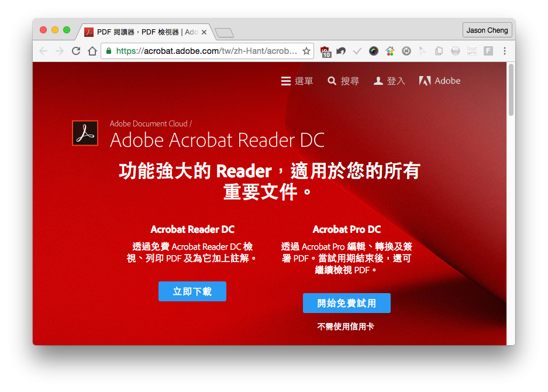The image size is (548, 392).
Task: Click the page vertical scrollbar thumb
Action: [x=511, y=90]
